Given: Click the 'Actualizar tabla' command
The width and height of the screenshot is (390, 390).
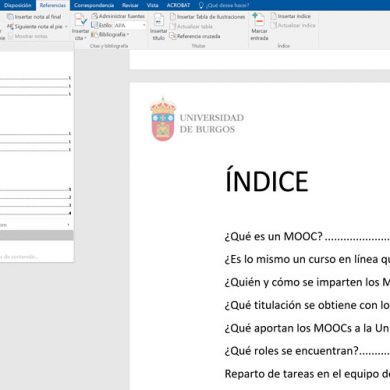Looking at the screenshot, I should (191, 26).
